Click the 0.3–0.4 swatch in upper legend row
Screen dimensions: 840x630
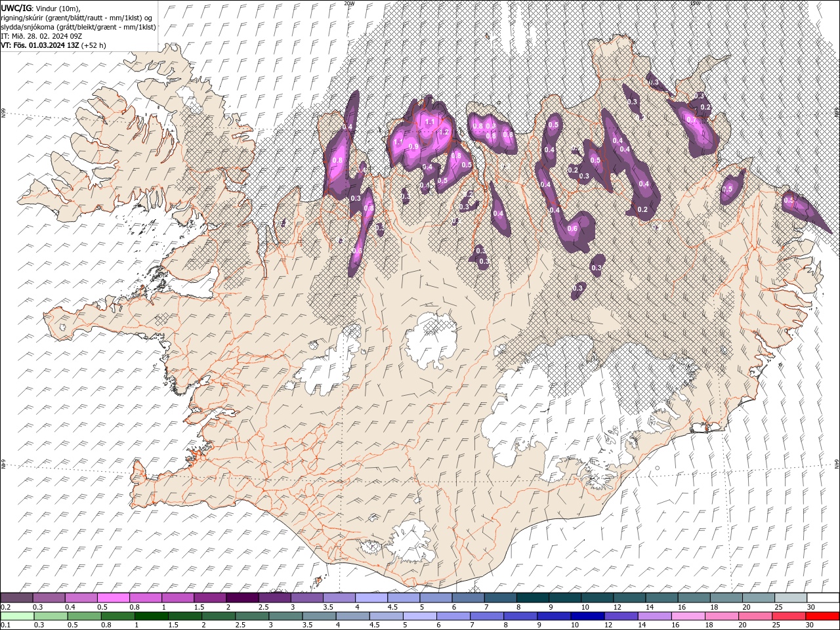click(49, 597)
